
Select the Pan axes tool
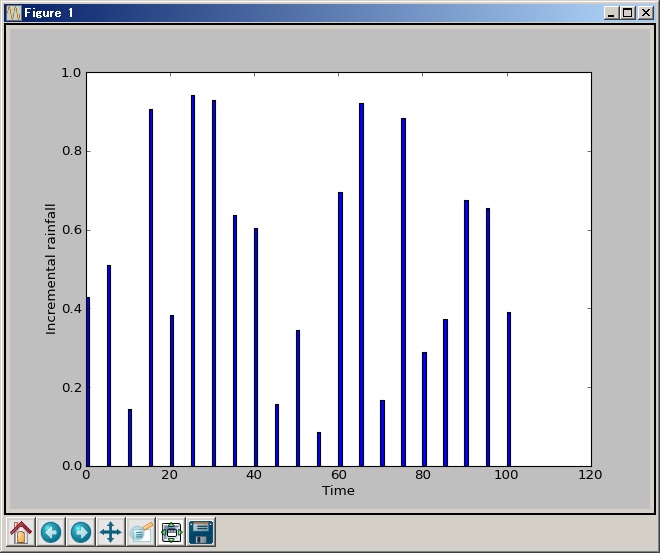[x=111, y=532]
